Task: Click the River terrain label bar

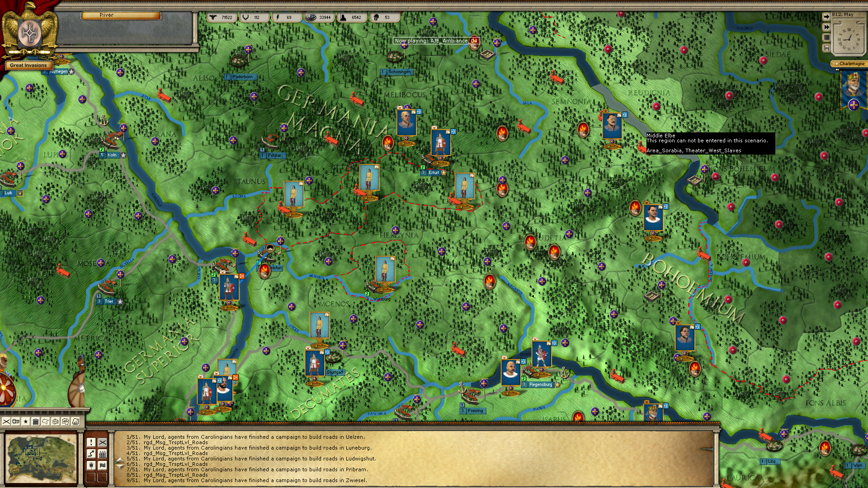Action: pos(121,15)
